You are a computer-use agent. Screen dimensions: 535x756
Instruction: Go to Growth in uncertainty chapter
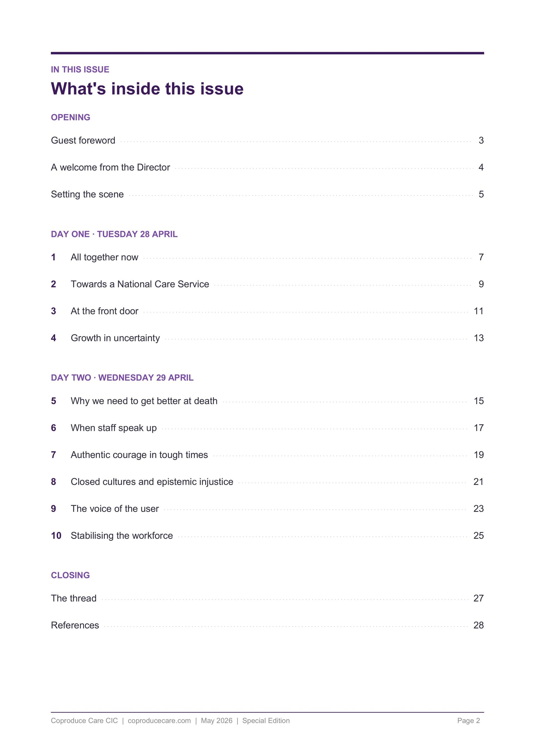(267, 338)
